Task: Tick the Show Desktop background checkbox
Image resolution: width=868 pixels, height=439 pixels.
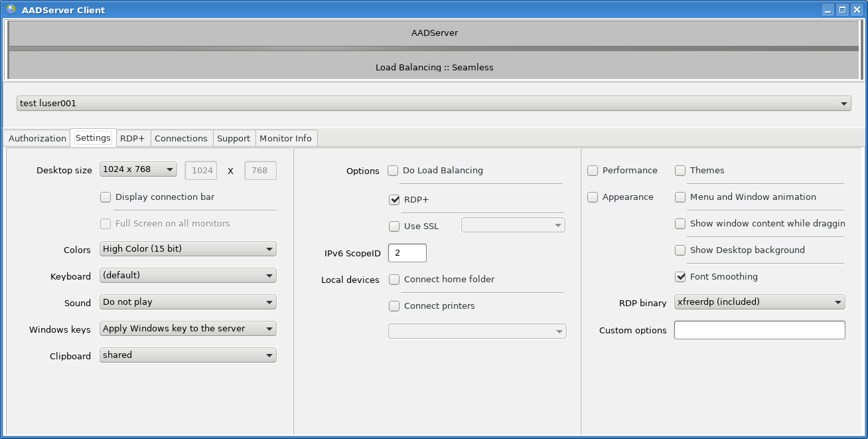Action: click(680, 250)
